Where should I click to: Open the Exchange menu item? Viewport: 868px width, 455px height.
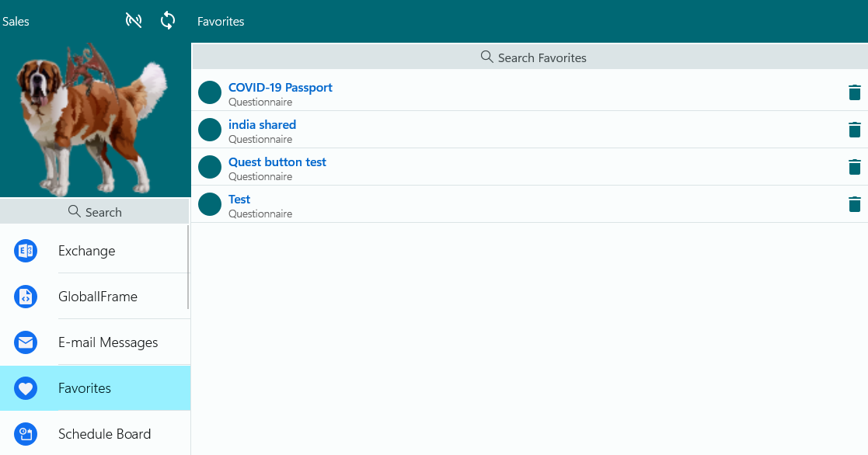tap(86, 251)
